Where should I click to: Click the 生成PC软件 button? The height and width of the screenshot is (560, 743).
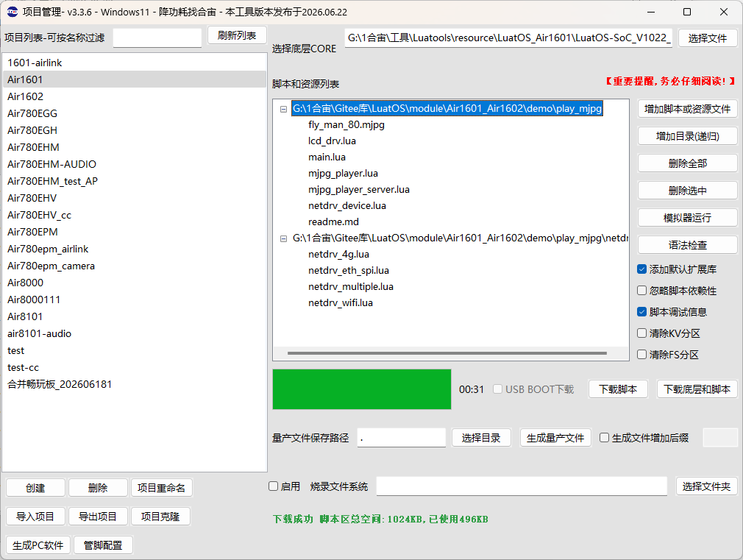click(x=38, y=545)
